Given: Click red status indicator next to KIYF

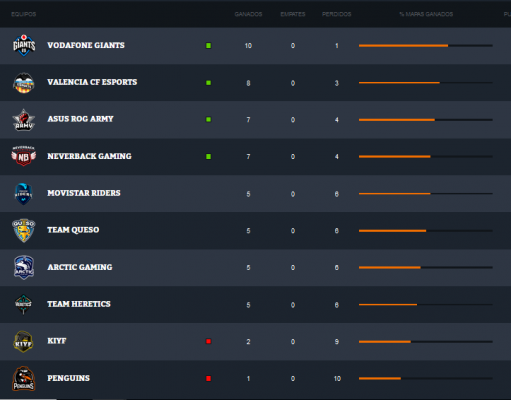Looking at the screenshot, I should [x=209, y=341].
